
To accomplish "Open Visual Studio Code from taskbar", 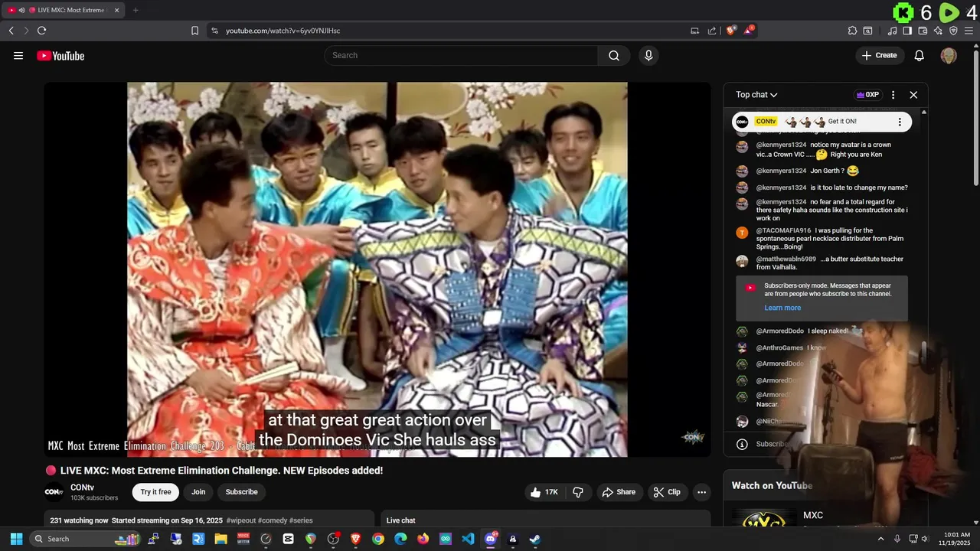I will tap(468, 539).
